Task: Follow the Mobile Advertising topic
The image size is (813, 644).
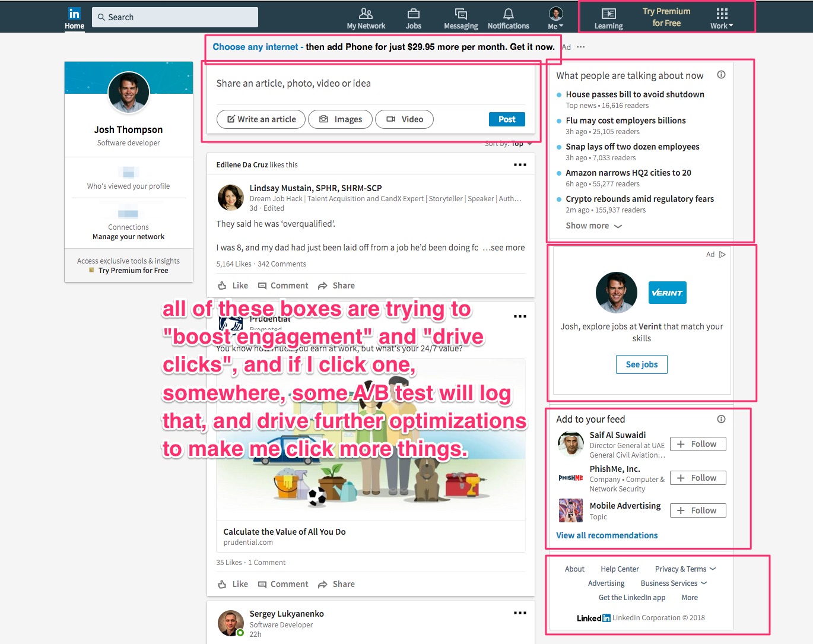Action: point(698,510)
